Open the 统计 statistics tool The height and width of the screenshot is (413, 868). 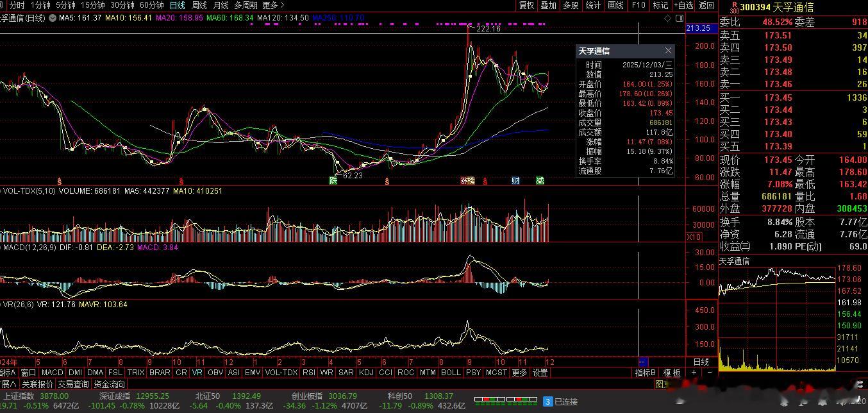click(x=594, y=5)
